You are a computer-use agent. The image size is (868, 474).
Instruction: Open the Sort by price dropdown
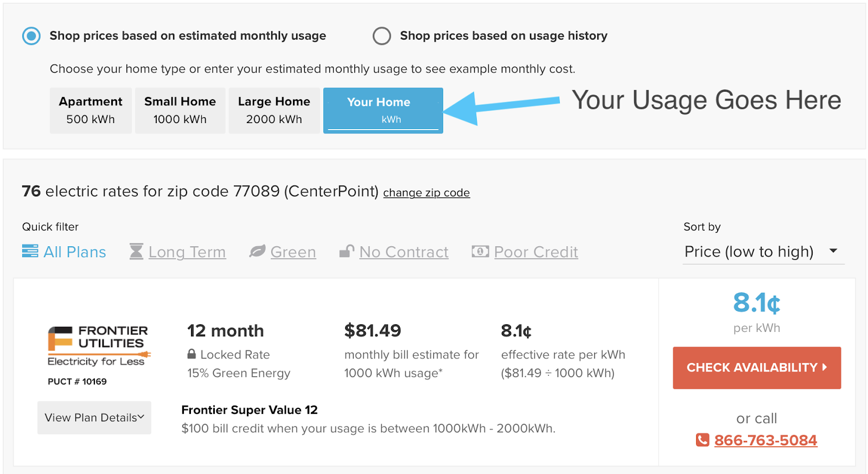tap(763, 252)
